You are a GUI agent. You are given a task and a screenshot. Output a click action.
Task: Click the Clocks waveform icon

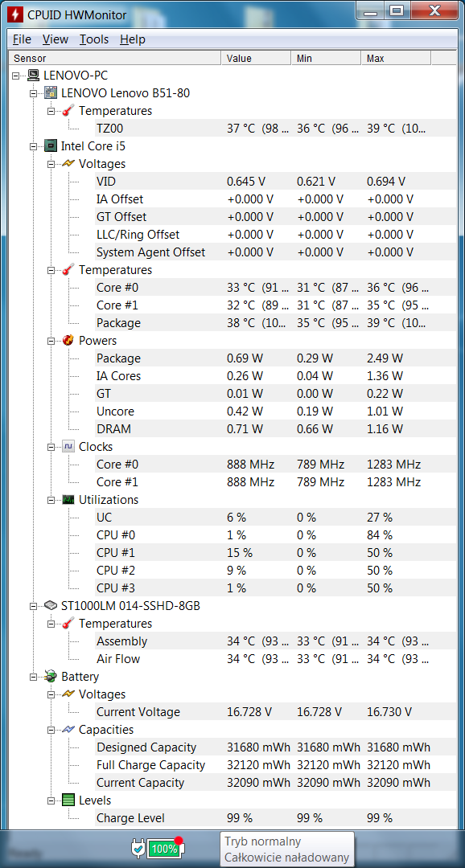coord(68,447)
